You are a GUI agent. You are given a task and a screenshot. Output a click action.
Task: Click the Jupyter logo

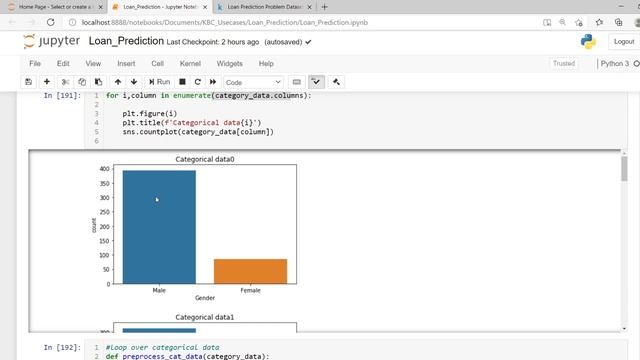pyautogui.click(x=51, y=41)
